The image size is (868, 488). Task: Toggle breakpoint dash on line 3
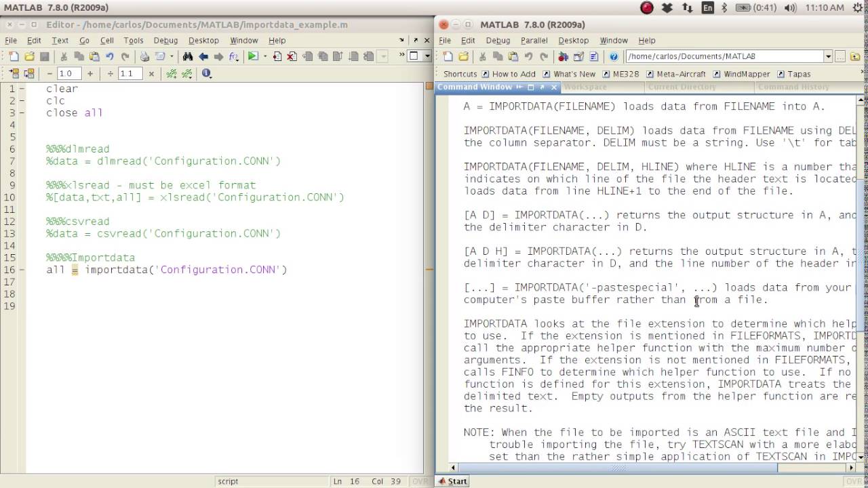[x=22, y=113]
